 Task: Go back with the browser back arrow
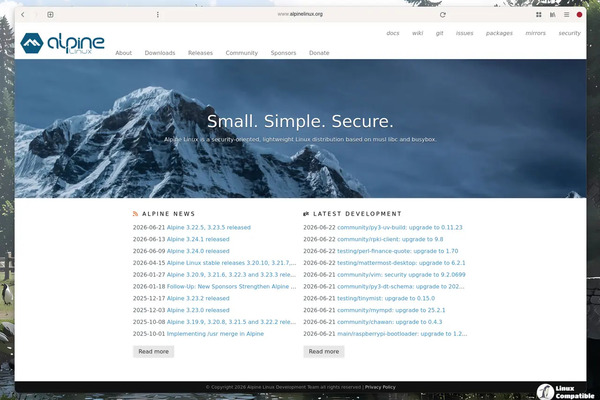coord(23,15)
